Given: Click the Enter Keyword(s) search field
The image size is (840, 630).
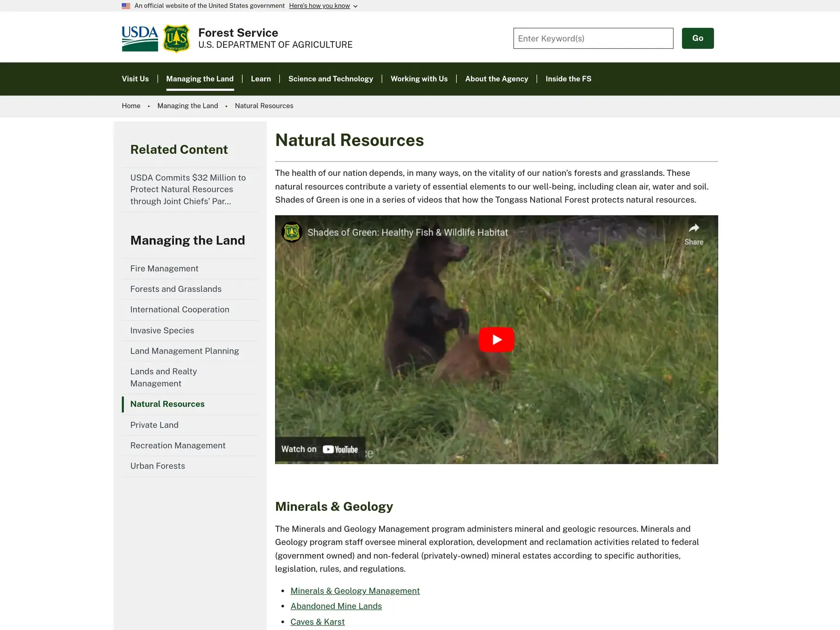Looking at the screenshot, I should point(593,38).
